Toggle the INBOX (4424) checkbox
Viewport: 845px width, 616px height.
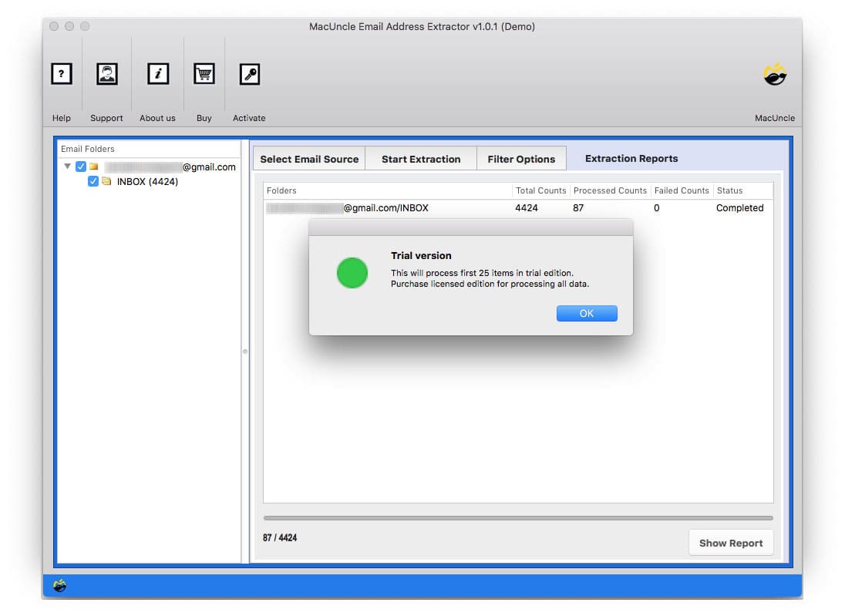click(x=93, y=181)
